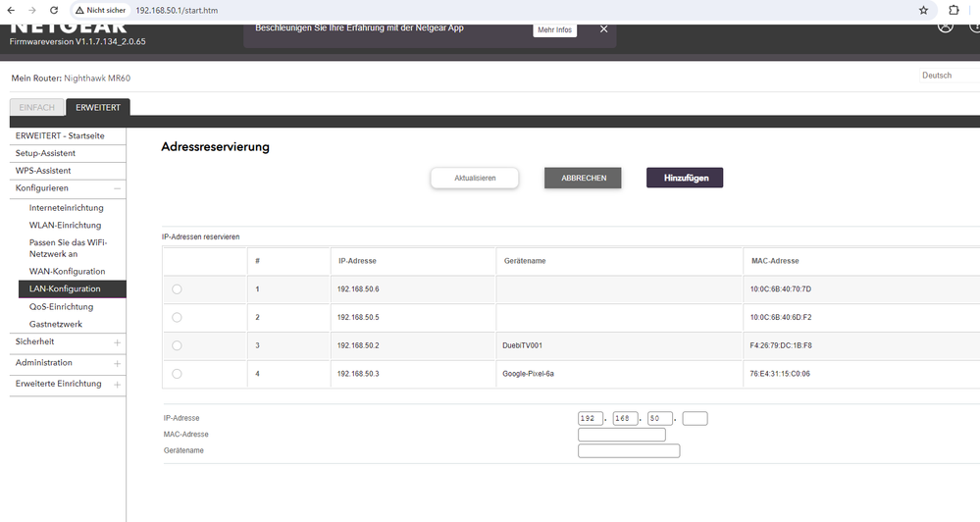Expand the Sicherheit section
The width and height of the screenshot is (980, 522).
[x=117, y=342]
